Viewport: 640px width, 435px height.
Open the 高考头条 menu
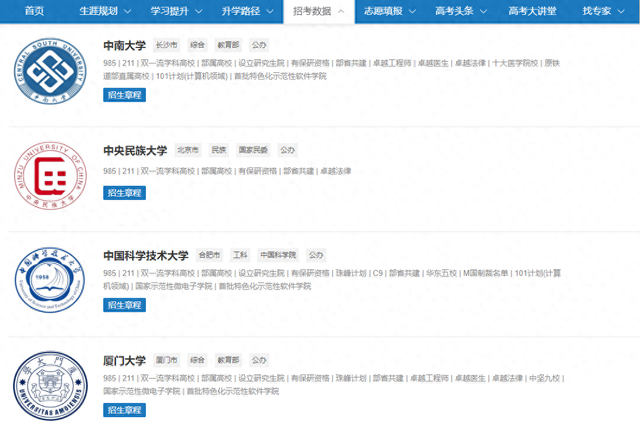[x=454, y=11]
